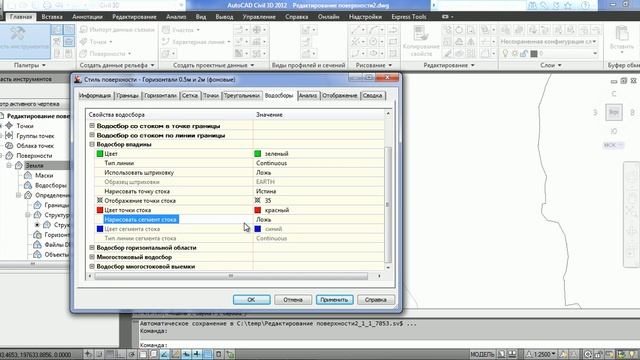This screenshot has height=360, width=640.
Task: Expand Водосбор со стоком в точке границы
Action: [92, 126]
